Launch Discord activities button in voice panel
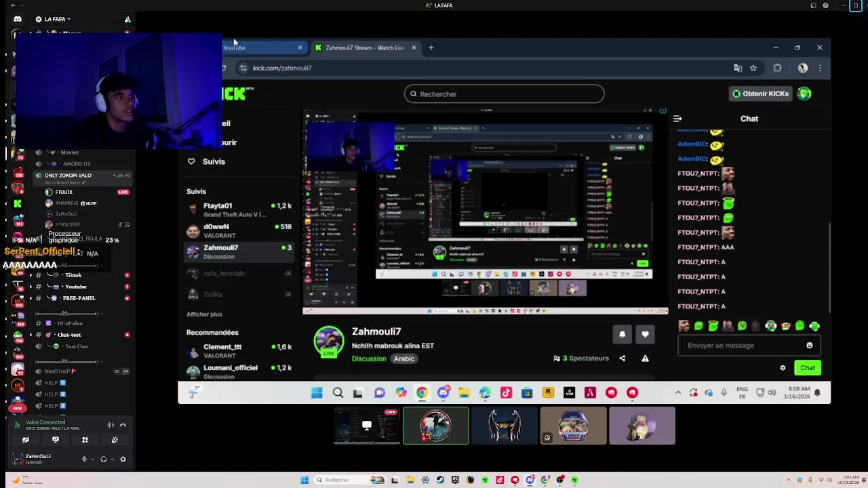This screenshot has width=868, height=488. [x=85, y=440]
